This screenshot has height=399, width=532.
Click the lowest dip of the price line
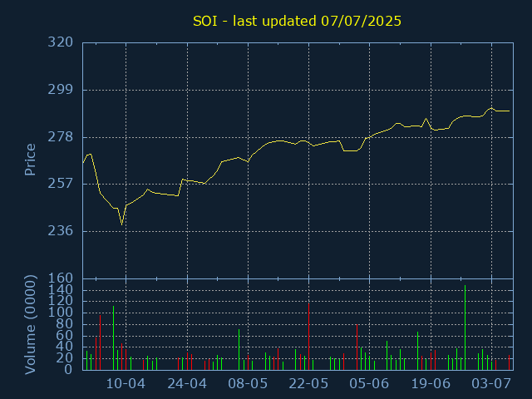click(122, 224)
